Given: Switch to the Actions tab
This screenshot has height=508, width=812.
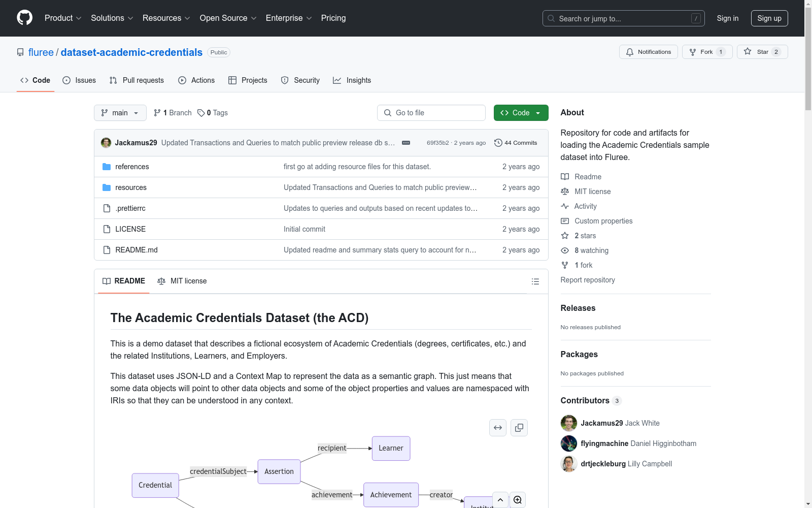Looking at the screenshot, I should tap(196, 80).
